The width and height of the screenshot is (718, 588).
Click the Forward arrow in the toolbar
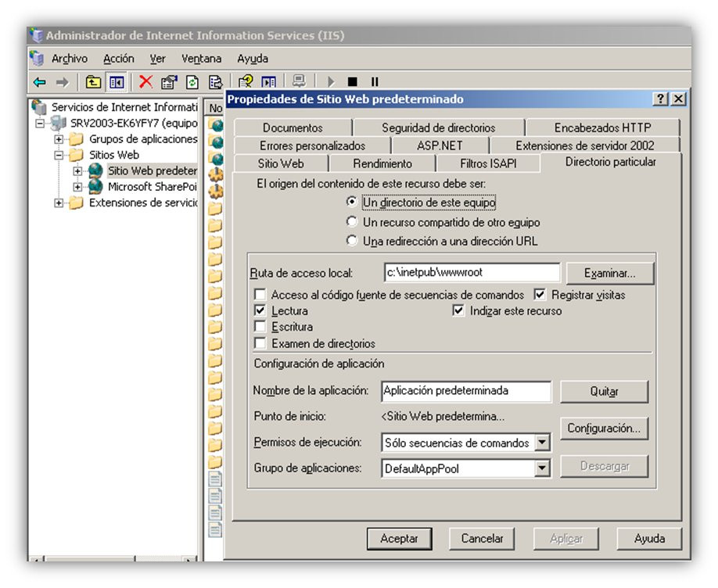[x=62, y=82]
